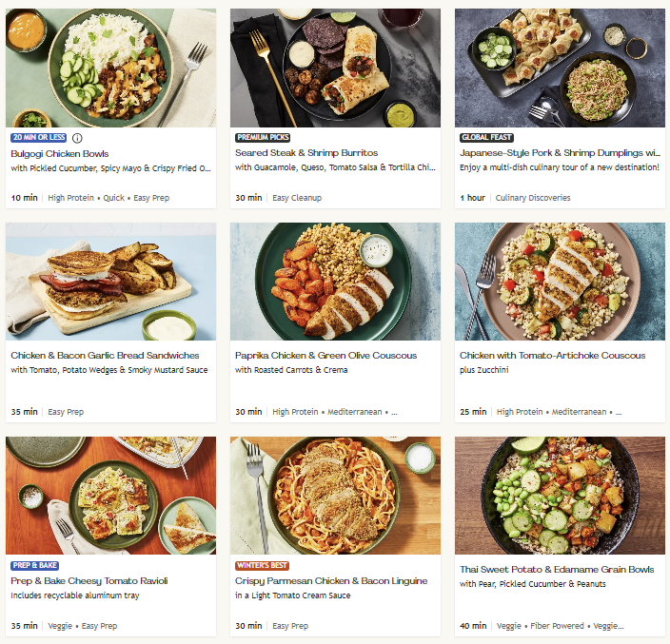The width and height of the screenshot is (670, 644).
Task: Click the Global Feast badge
Action: (486, 137)
